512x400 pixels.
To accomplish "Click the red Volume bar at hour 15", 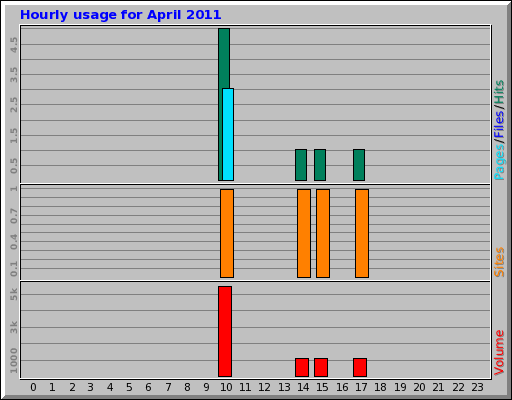I will tap(321, 367).
